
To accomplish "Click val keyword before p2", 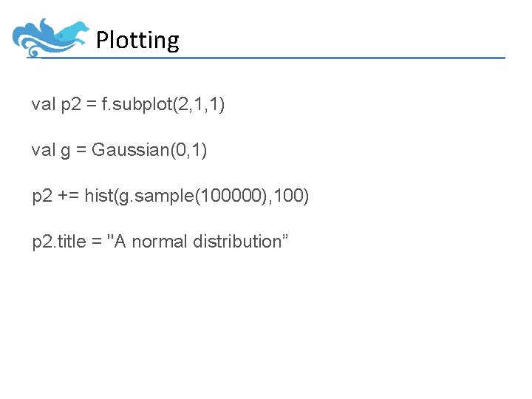I will pyautogui.click(x=44, y=104).
